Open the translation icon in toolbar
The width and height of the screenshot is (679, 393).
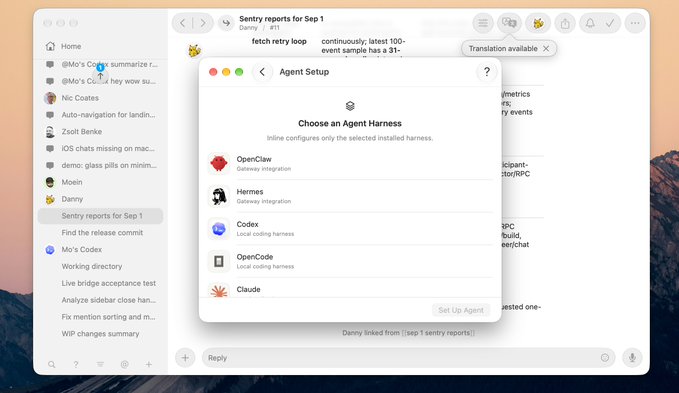509,23
